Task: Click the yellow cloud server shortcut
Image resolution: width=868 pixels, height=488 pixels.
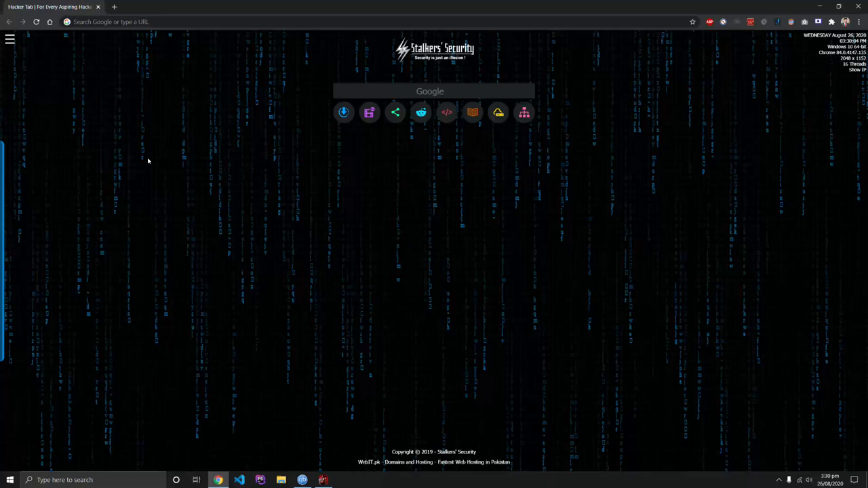Action: click(498, 113)
